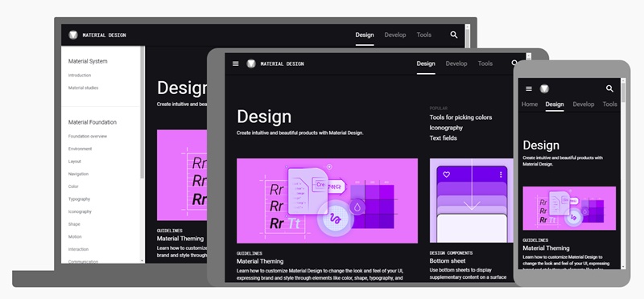Click the laptop view's search magnifier icon
The image size is (644, 299).
[454, 35]
